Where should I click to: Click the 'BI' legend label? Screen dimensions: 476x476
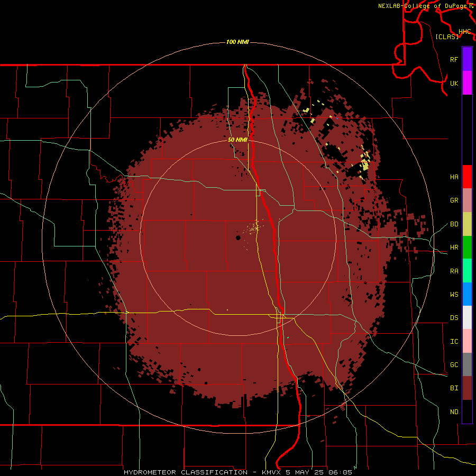454,388
